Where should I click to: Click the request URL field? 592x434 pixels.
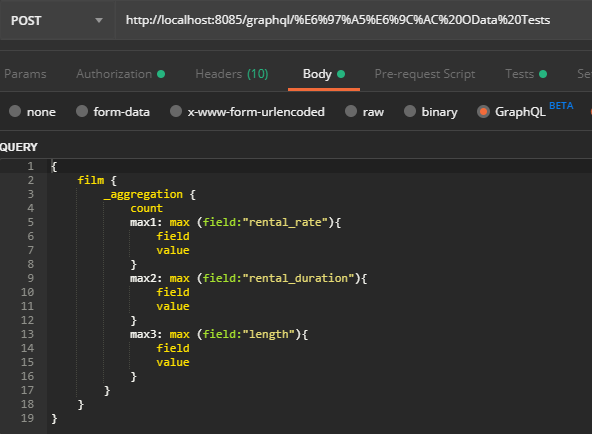[353, 20]
